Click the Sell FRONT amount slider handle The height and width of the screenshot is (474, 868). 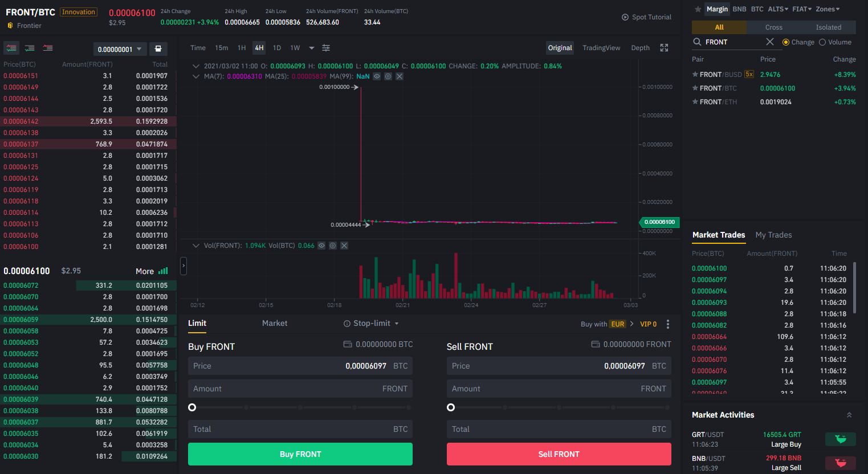pos(451,407)
